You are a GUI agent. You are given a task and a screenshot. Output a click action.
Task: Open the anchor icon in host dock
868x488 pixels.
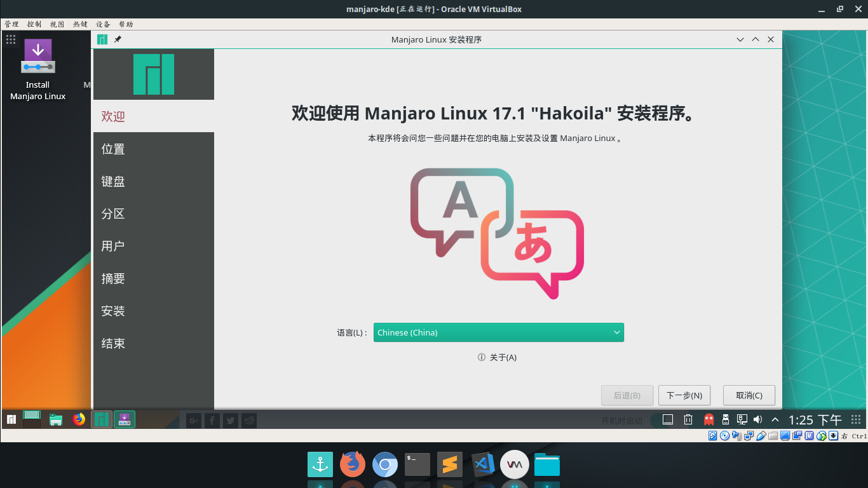click(x=320, y=464)
